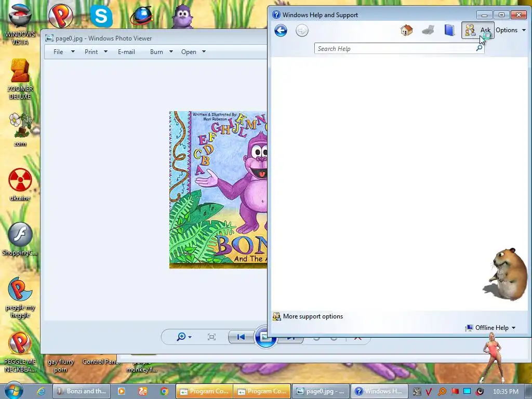Select the Control Pan... desktop shortcut
Image resolution: width=532 pixels, height=399 pixels.
pyautogui.click(x=101, y=362)
